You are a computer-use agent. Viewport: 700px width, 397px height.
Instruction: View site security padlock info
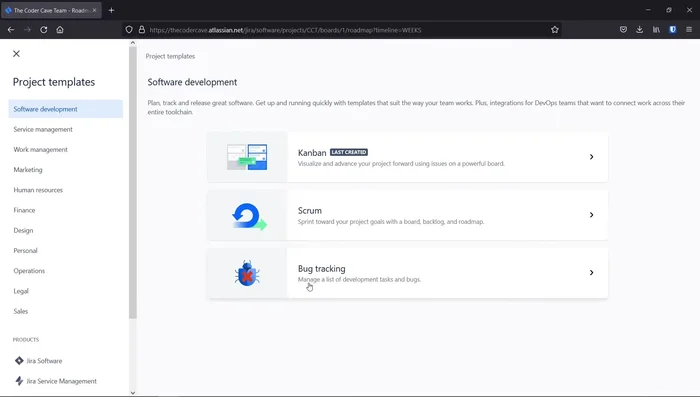click(142, 29)
